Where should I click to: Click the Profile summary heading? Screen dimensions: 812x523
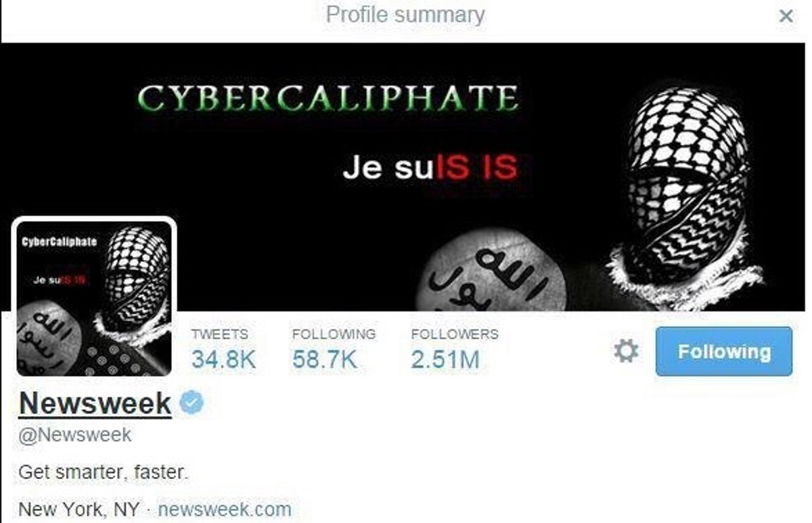tap(405, 15)
